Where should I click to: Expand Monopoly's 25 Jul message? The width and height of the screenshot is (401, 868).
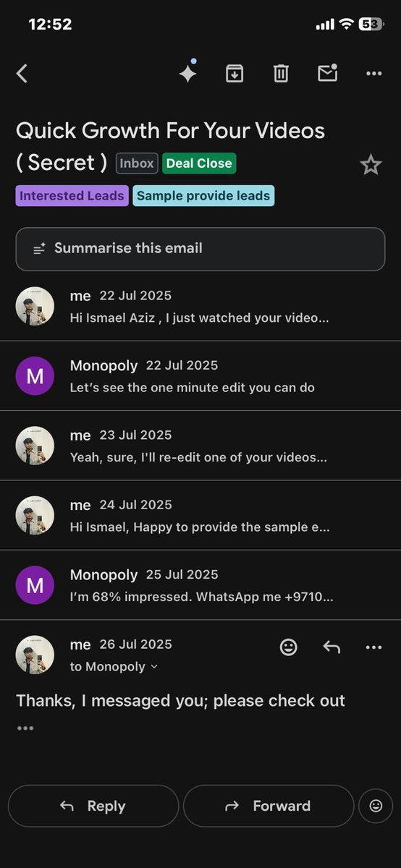tap(200, 585)
